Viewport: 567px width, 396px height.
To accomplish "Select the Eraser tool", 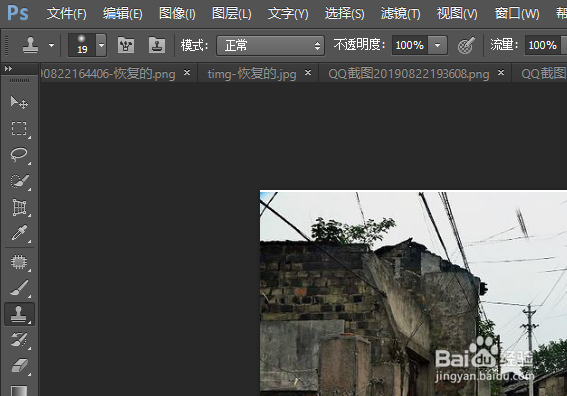I will [19, 366].
